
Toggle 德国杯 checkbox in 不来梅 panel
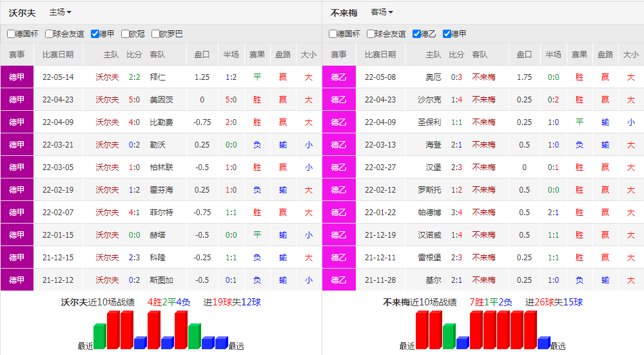point(333,34)
